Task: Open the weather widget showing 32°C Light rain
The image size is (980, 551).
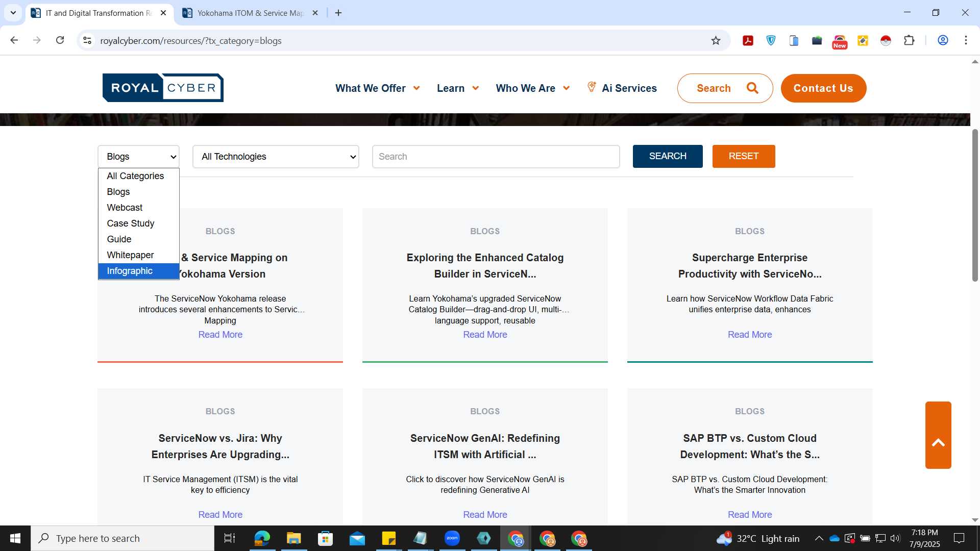Action: (757, 538)
